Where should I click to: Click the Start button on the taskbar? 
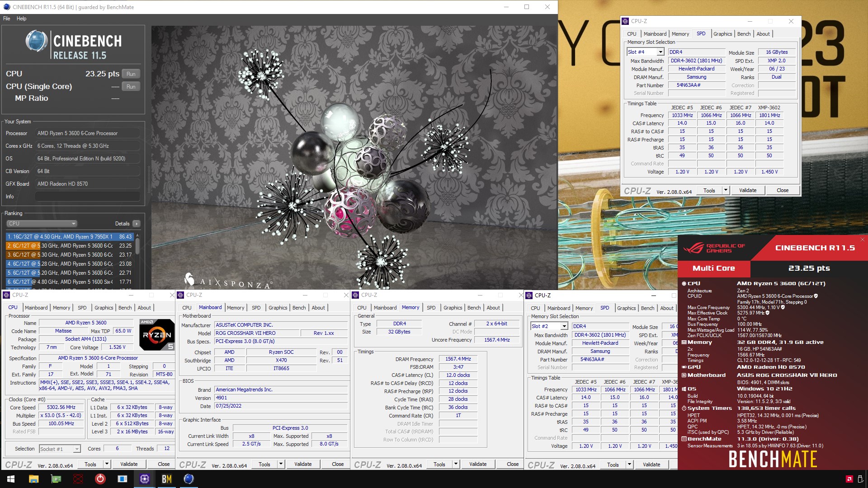pyautogui.click(x=11, y=479)
